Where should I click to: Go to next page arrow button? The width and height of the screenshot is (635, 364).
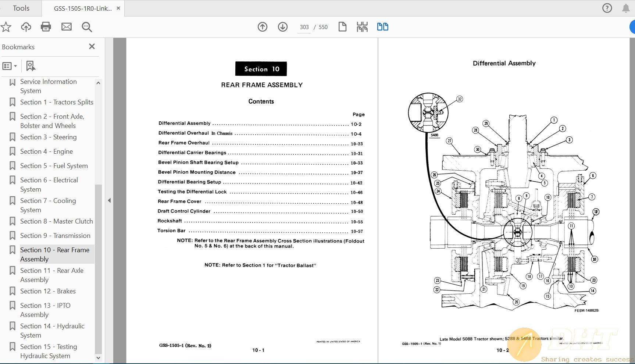tap(283, 27)
